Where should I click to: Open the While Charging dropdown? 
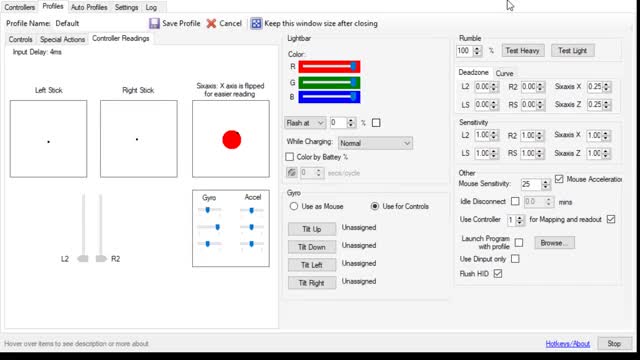(375, 143)
